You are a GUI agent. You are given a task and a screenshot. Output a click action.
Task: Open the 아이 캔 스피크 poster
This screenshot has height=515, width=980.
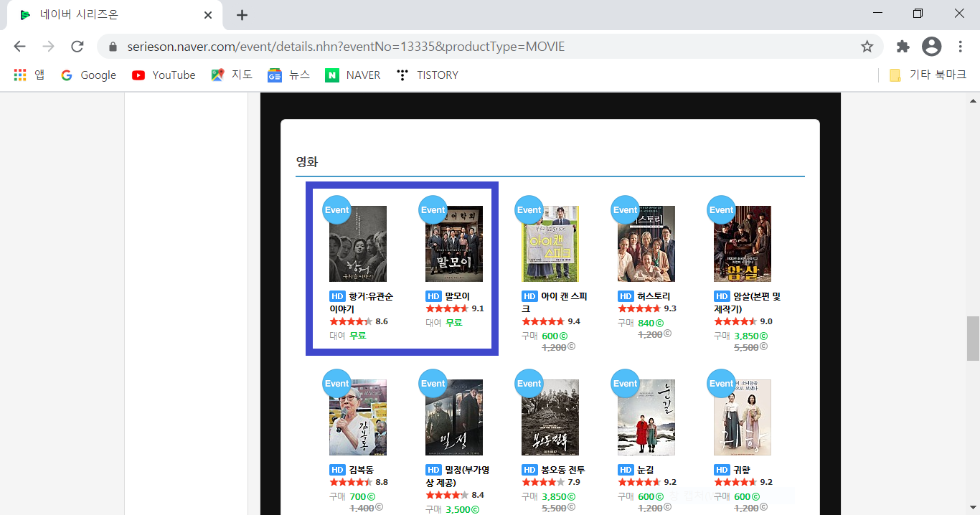click(x=550, y=244)
